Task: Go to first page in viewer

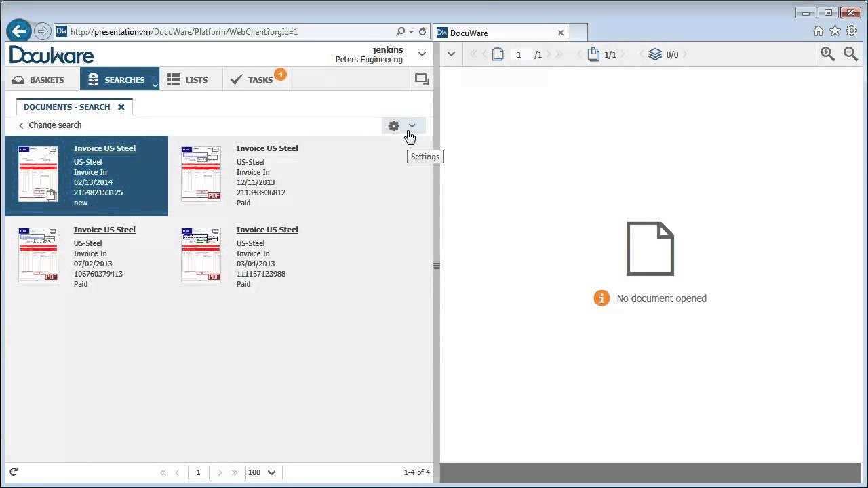Action: tap(475, 54)
